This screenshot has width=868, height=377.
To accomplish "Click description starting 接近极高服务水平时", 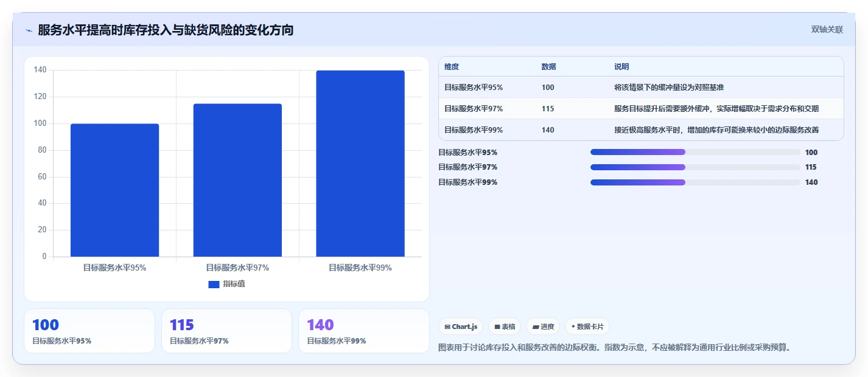I will [x=716, y=130].
